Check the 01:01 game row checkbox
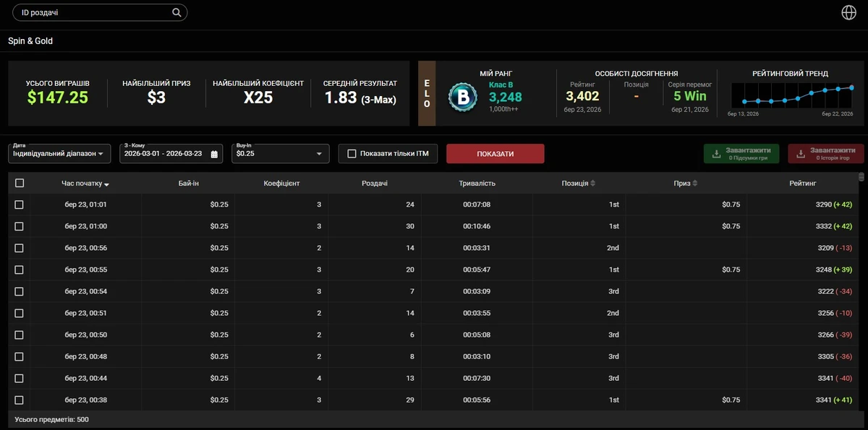This screenshot has height=430, width=868. coord(20,205)
